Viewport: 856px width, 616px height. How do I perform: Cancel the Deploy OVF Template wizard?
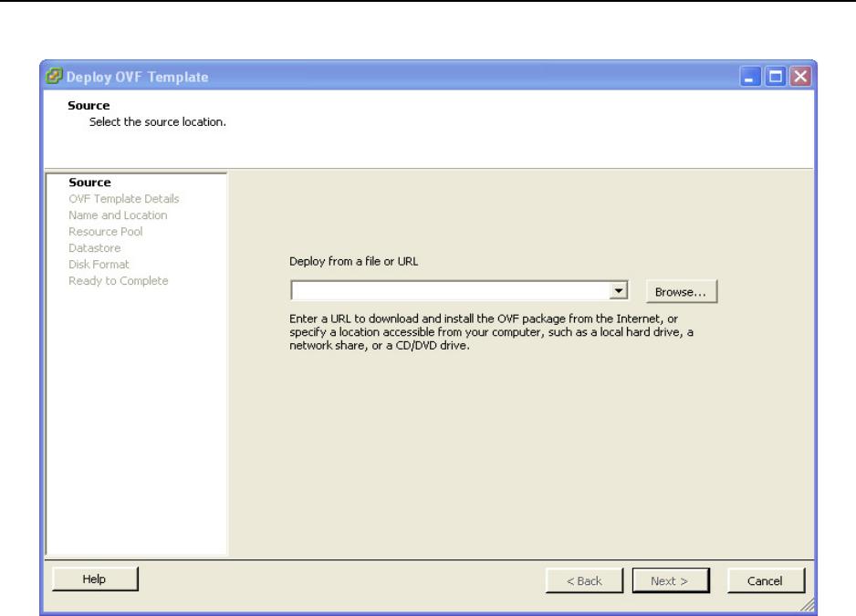[766, 580]
